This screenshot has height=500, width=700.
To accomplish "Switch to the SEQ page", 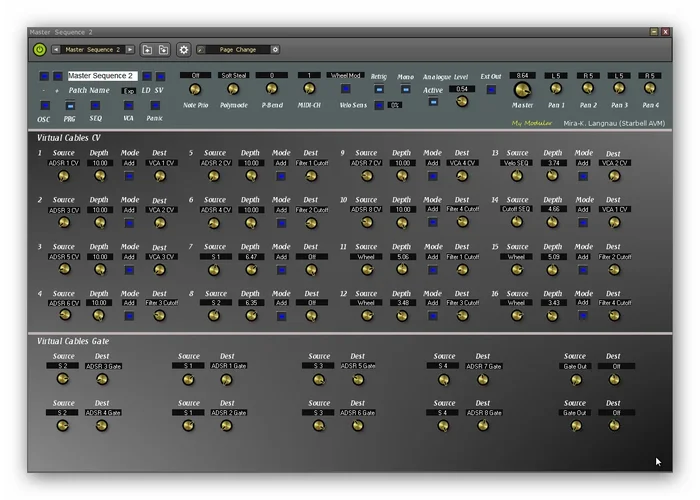I will (96, 105).
